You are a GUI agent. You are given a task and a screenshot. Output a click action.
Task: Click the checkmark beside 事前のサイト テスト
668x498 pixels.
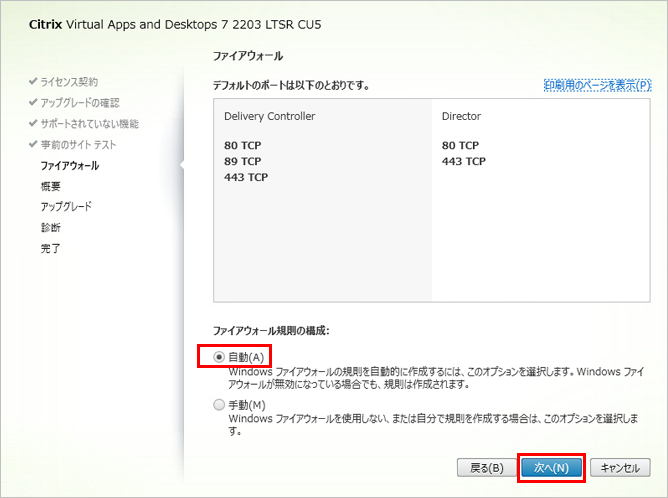click(33, 144)
